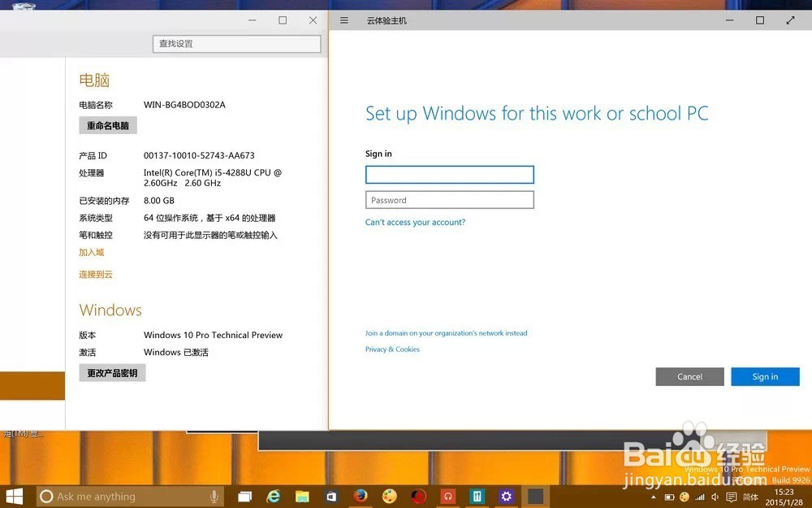
Task: Minimize the 云体验主机 window
Action: point(730,20)
